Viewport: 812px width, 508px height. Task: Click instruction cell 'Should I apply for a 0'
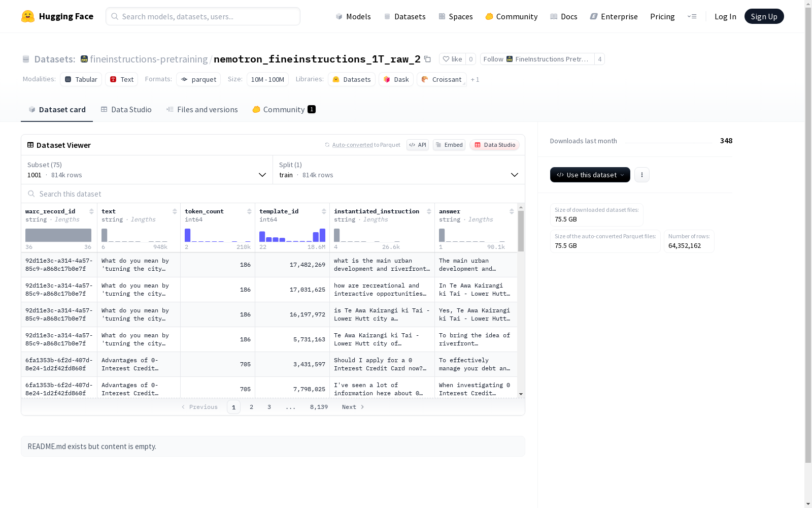pos(382,364)
